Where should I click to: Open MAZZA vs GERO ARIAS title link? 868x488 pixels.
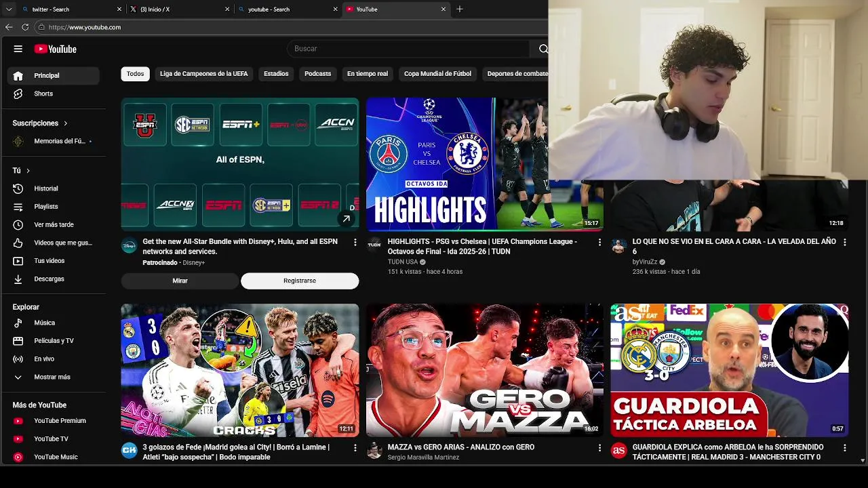(x=461, y=447)
